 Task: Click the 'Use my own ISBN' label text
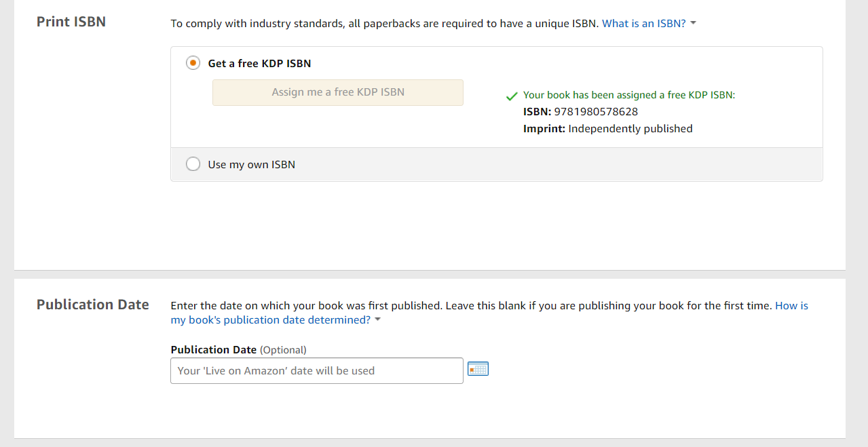click(x=251, y=164)
